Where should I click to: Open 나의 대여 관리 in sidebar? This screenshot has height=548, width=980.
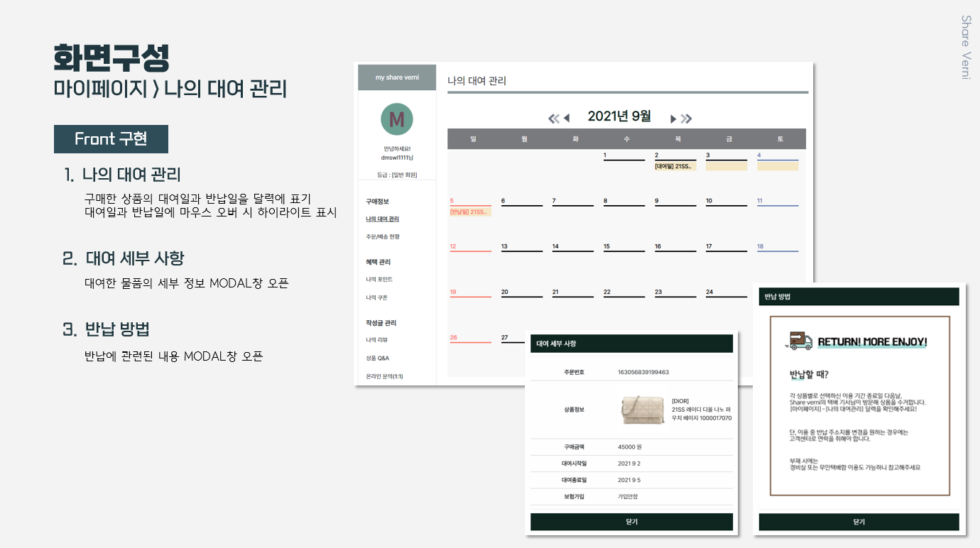(383, 219)
